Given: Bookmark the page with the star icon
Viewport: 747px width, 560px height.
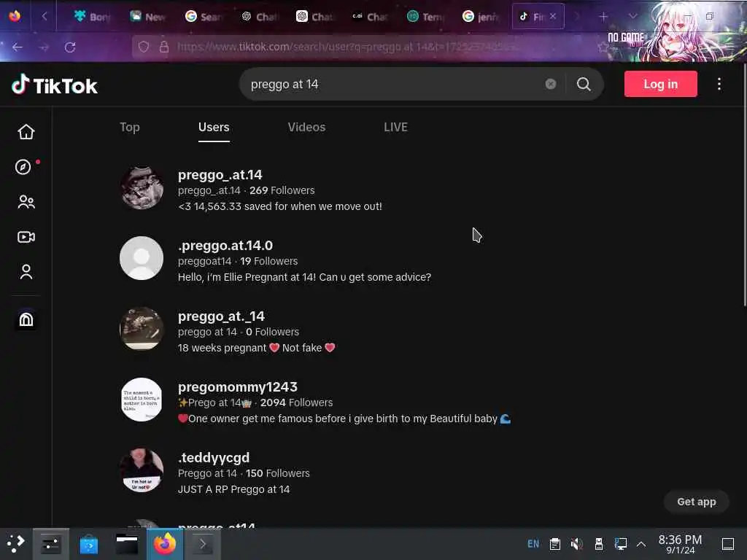Looking at the screenshot, I should [603, 47].
